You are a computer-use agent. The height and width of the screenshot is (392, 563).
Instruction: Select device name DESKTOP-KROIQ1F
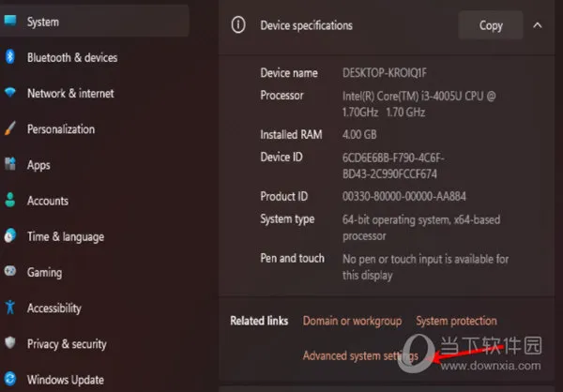[x=385, y=73]
